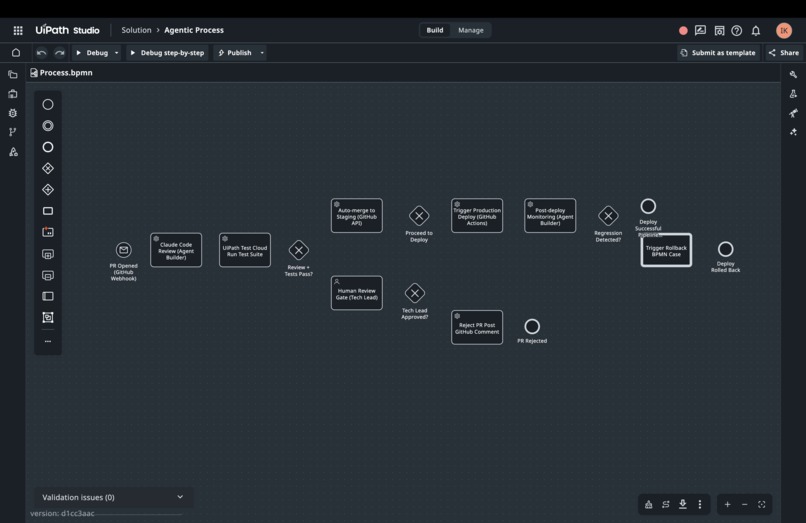Click the Agentic Process breadcrumb
Image resolution: width=806 pixels, height=523 pixels.
[194, 30]
